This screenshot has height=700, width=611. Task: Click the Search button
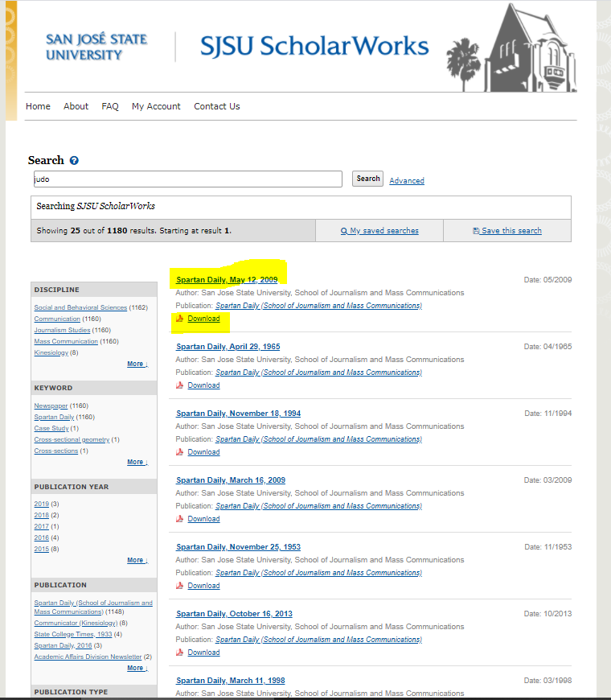click(368, 179)
